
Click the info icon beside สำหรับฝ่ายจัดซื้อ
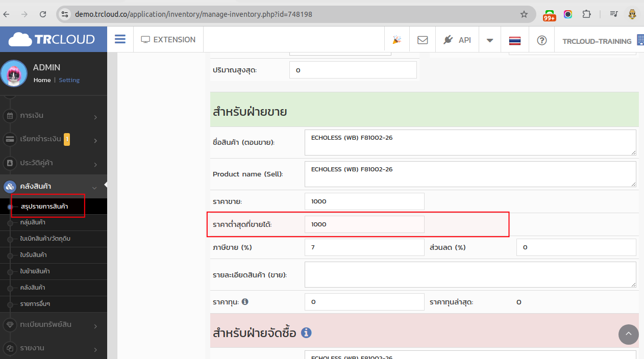306,332
